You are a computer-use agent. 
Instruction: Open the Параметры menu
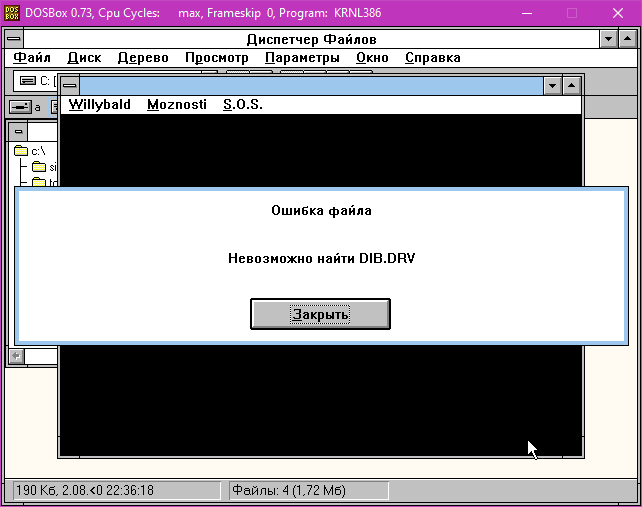tap(302, 58)
